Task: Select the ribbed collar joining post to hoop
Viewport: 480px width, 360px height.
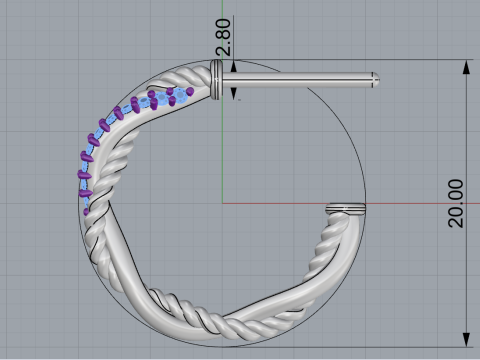Action: coord(216,80)
